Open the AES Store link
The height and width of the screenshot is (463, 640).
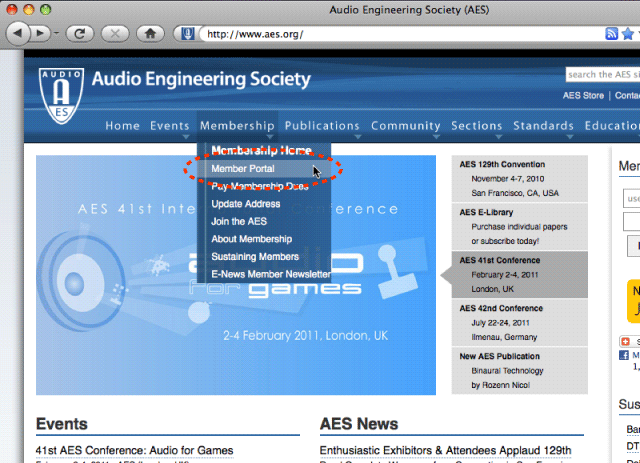(x=583, y=96)
